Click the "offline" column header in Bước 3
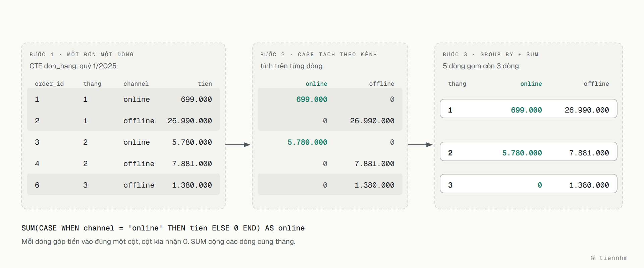The height and width of the screenshot is (268, 644). (596, 84)
